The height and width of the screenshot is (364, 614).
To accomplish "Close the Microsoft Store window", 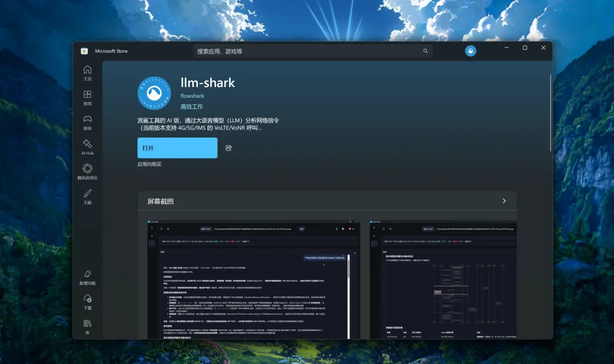I will (x=543, y=48).
